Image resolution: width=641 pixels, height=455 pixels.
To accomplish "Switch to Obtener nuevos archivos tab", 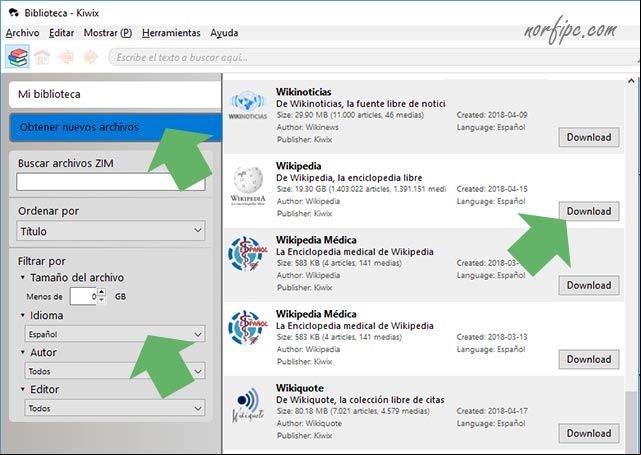I will pyautogui.click(x=115, y=127).
